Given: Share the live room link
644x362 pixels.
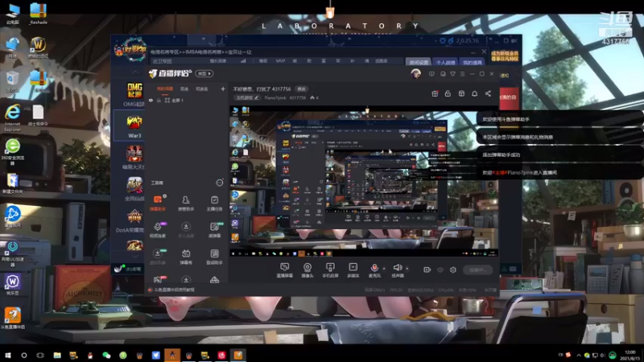Looking at the screenshot, I should point(488,93).
